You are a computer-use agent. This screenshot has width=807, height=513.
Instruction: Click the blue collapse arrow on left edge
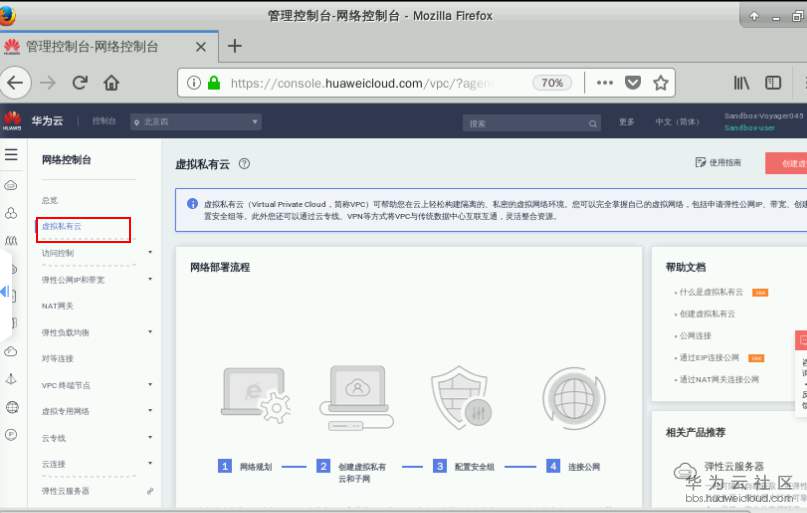(5, 292)
